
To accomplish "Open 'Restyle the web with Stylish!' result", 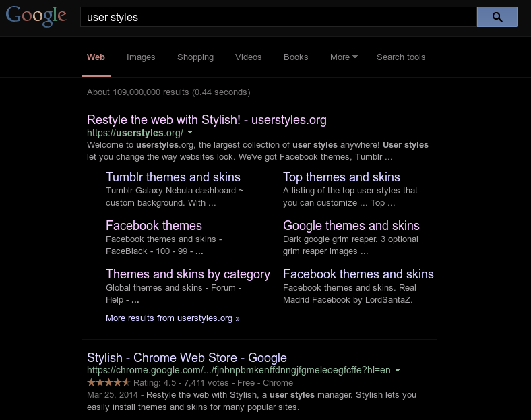I will [207, 120].
